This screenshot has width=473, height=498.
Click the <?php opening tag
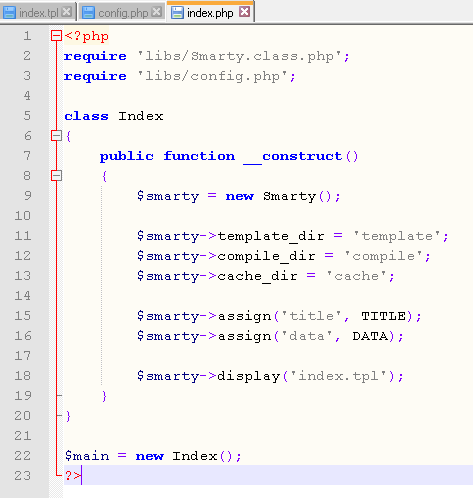[87, 36]
